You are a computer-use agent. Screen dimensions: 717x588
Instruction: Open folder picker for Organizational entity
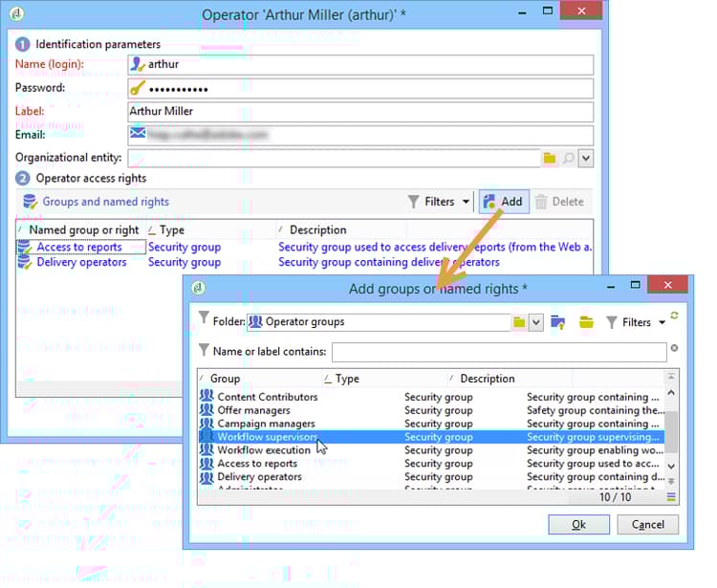tap(549, 159)
